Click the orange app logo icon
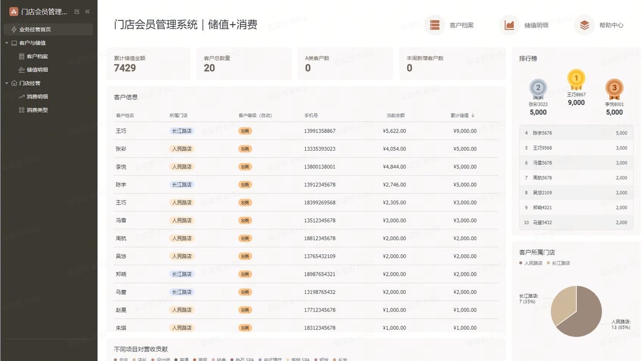This screenshot has height=361, width=644. coord(13,11)
